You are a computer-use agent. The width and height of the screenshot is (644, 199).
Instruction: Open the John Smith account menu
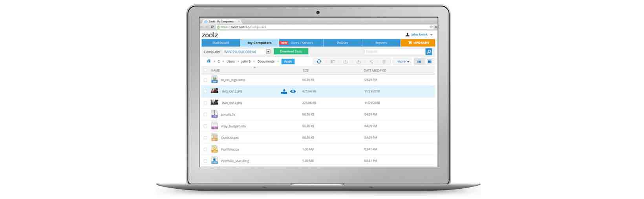click(419, 35)
